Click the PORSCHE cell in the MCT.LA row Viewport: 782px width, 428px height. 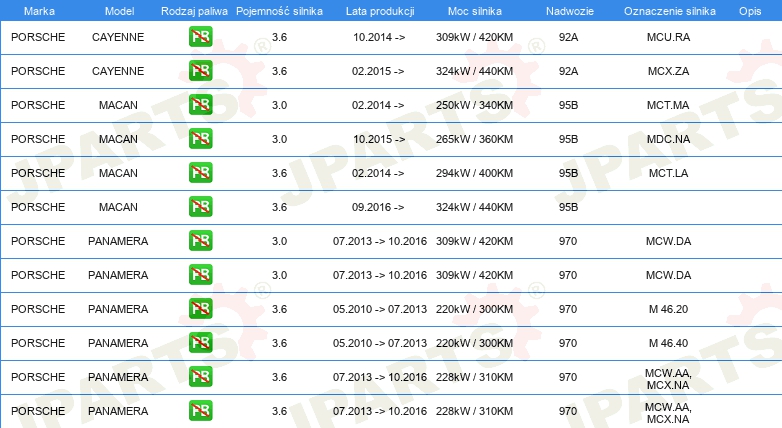[x=38, y=173]
